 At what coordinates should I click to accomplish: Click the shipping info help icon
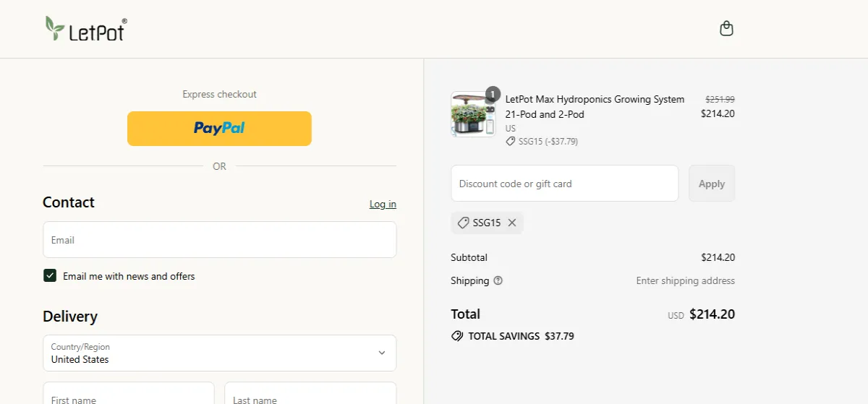click(x=498, y=280)
